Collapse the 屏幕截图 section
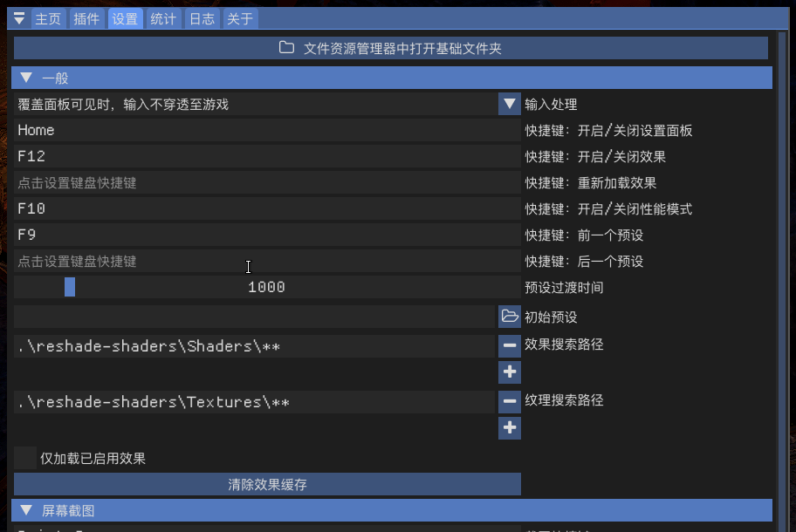796x532 pixels. coord(391,510)
